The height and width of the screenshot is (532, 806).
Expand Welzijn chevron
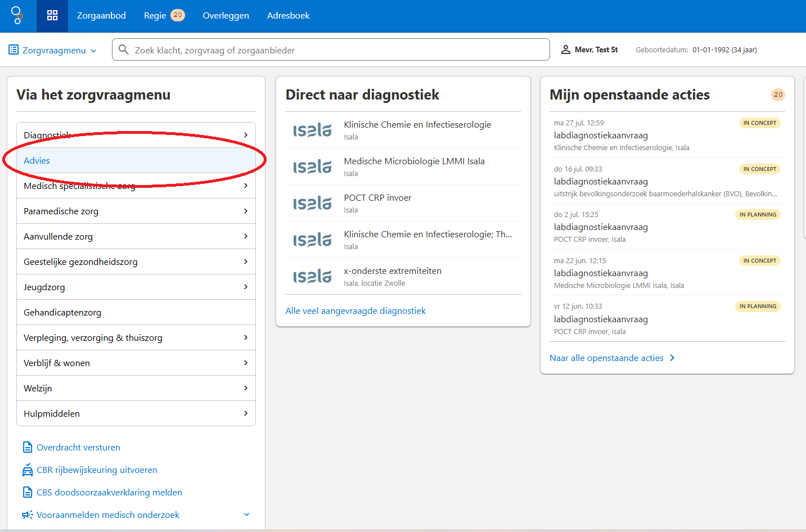(246, 388)
